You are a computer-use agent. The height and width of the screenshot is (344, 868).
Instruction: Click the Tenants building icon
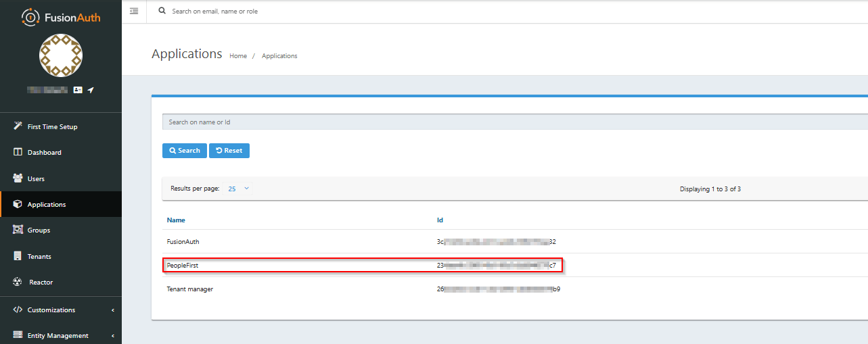click(x=18, y=256)
